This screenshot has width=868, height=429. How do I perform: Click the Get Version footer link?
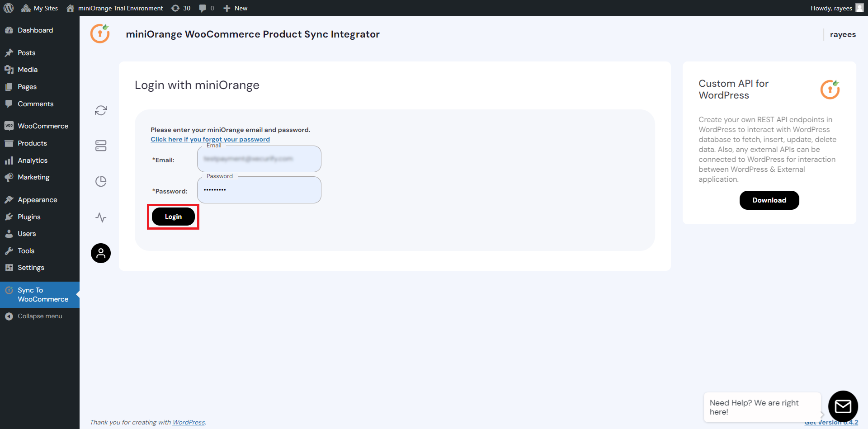831,423
